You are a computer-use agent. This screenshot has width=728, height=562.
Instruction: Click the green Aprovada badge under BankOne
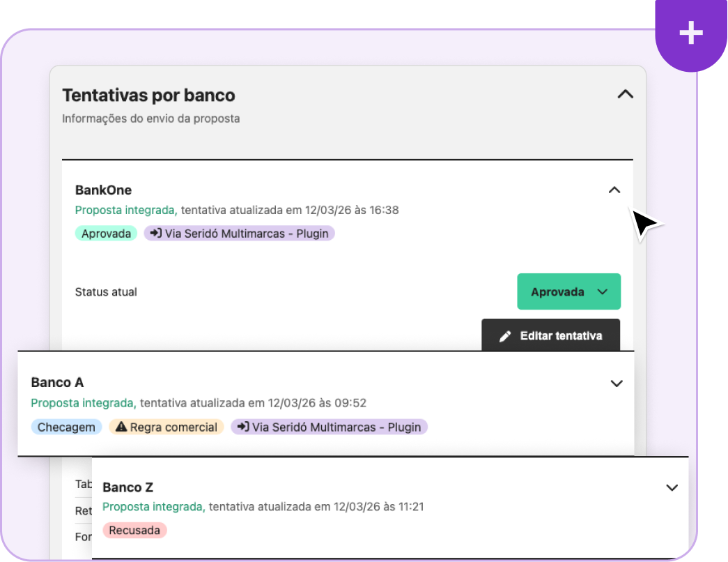tap(106, 233)
